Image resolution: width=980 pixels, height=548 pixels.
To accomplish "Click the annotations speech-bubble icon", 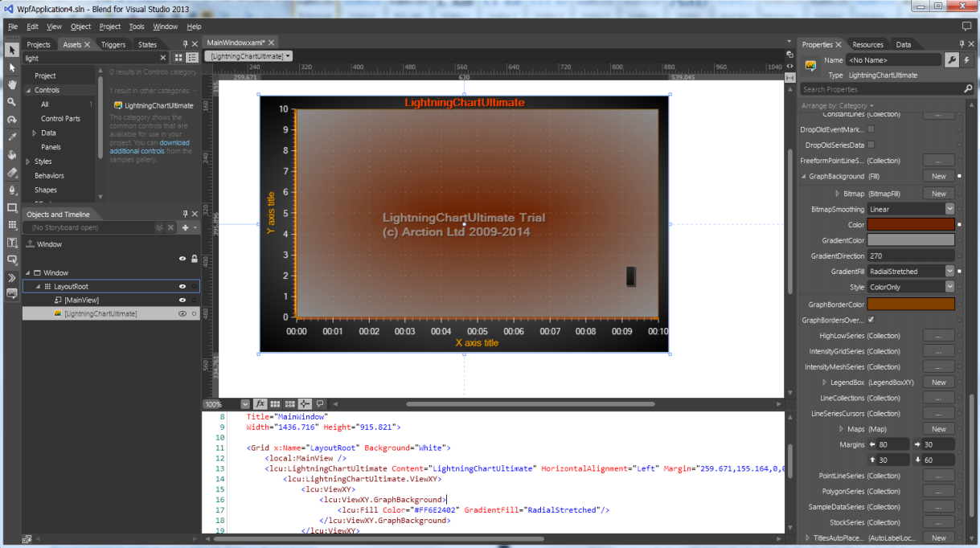I will pyautogui.click(x=319, y=404).
